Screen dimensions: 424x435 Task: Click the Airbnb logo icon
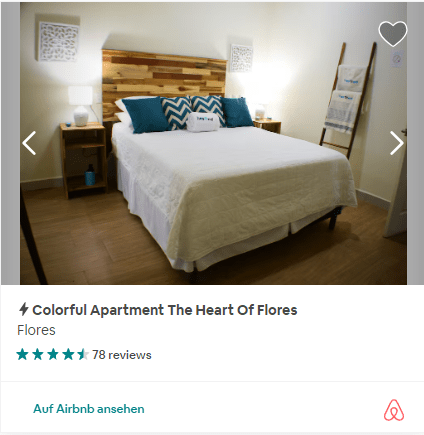pyautogui.click(x=394, y=410)
